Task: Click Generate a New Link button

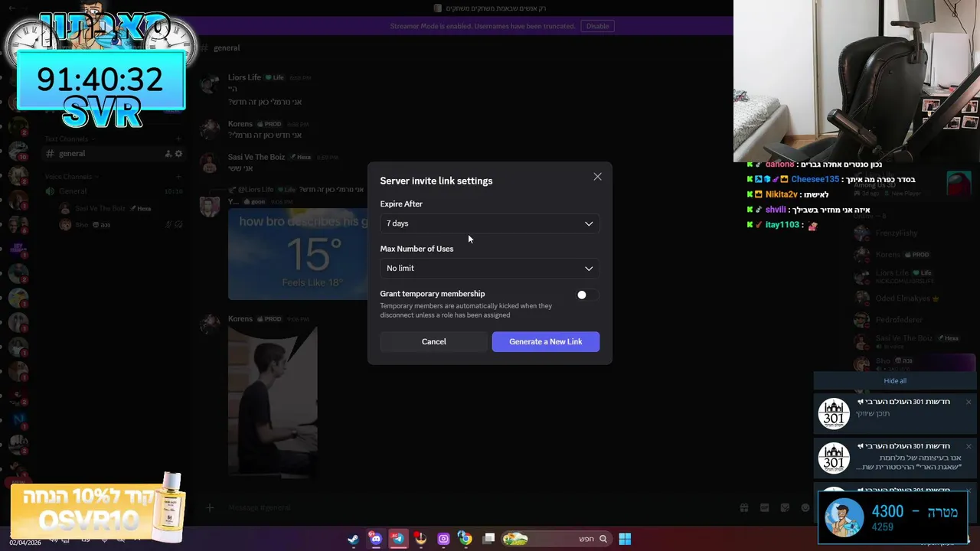Action: point(546,341)
